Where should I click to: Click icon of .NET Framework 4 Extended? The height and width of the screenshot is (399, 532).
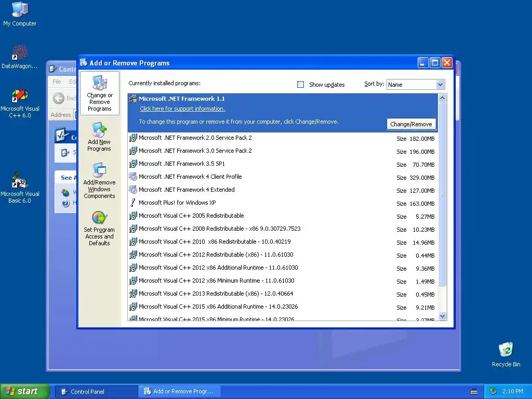click(133, 190)
